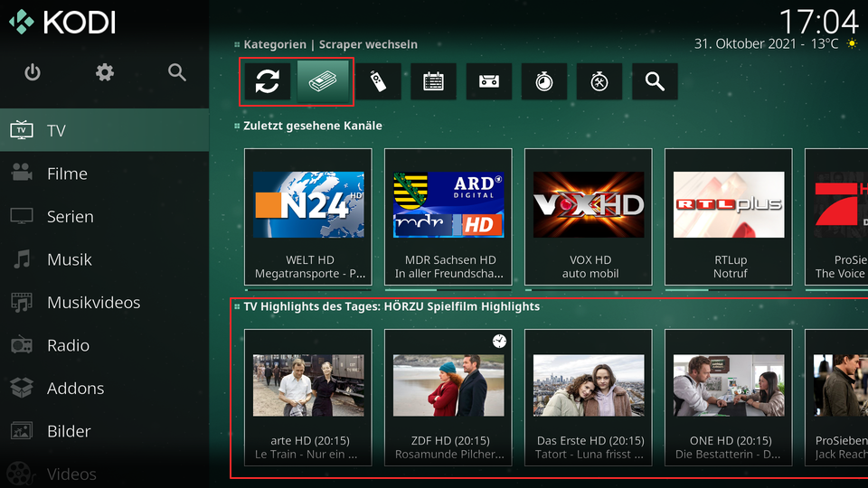Click the TV icon in sidebar
868x488 pixels.
pos(22,130)
